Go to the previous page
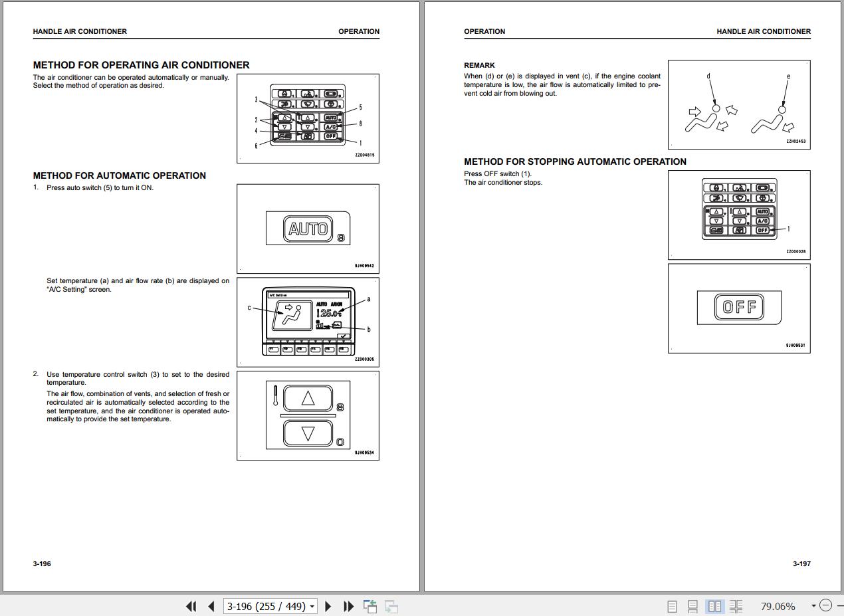The width and height of the screenshot is (844, 616). (x=211, y=606)
